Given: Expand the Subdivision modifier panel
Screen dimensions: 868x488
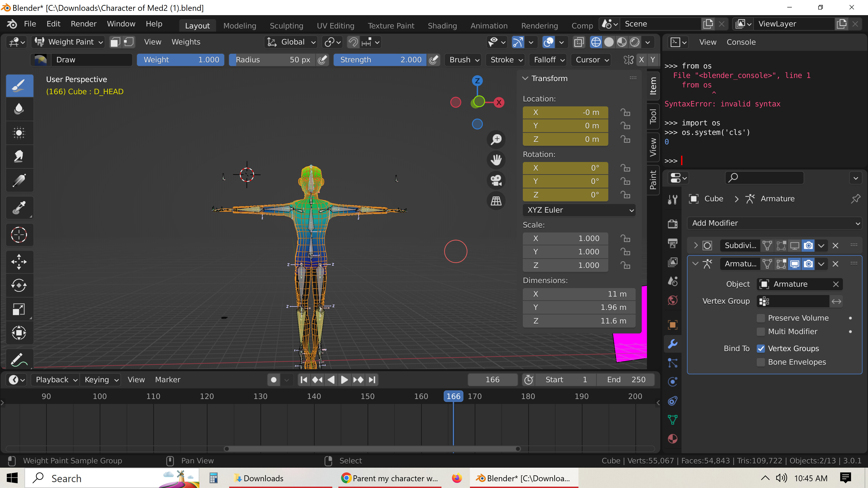Looking at the screenshot, I should pyautogui.click(x=696, y=246).
